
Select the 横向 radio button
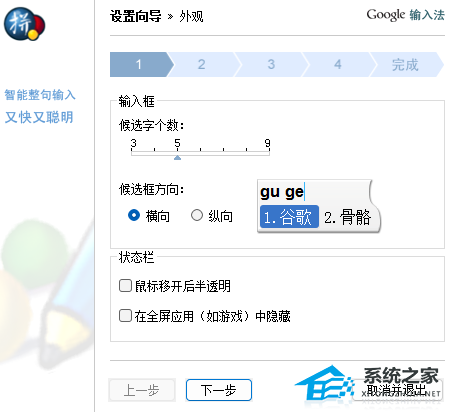pos(134,215)
